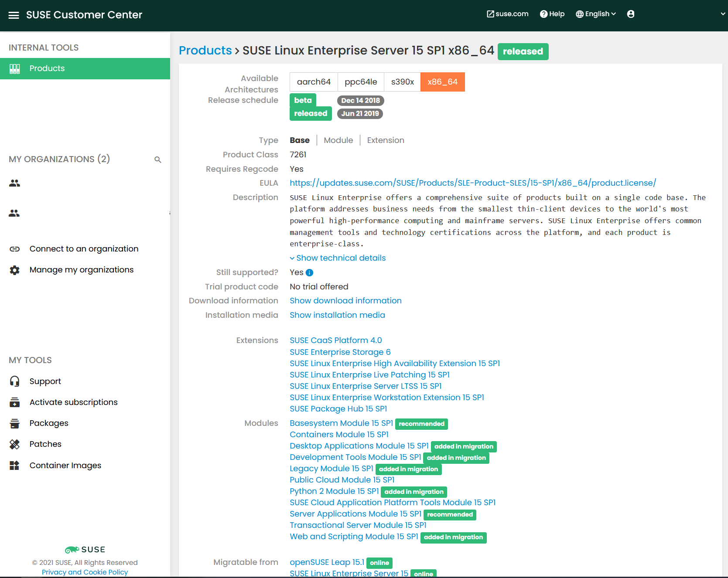
Task: Click the Products breadcrumb link
Action: pos(205,51)
